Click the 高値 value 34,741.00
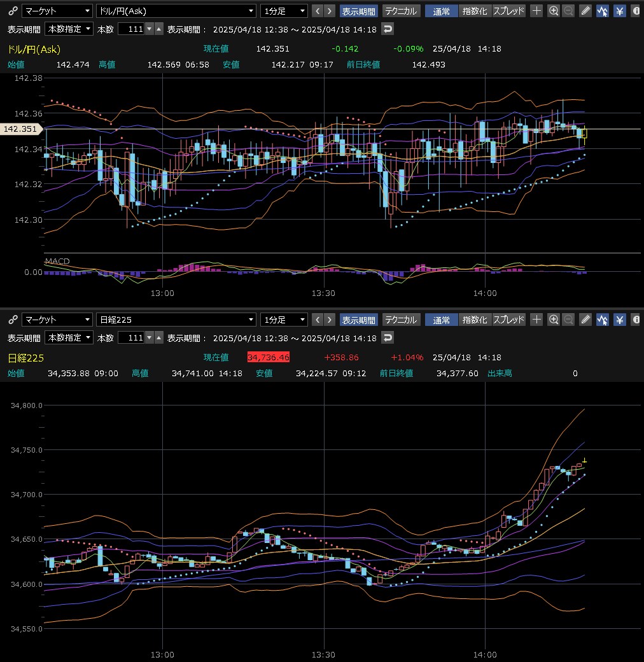This screenshot has height=662, width=644. (192, 373)
